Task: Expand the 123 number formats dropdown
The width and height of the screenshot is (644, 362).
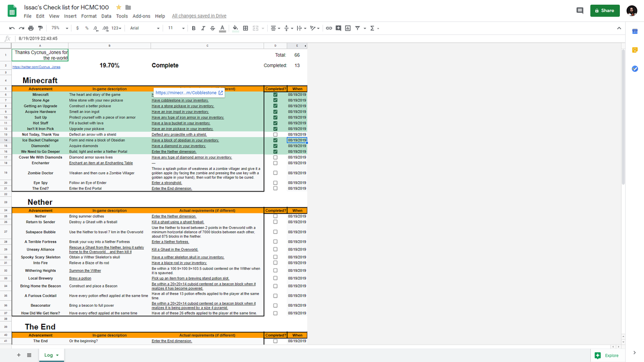Action: click(116, 28)
